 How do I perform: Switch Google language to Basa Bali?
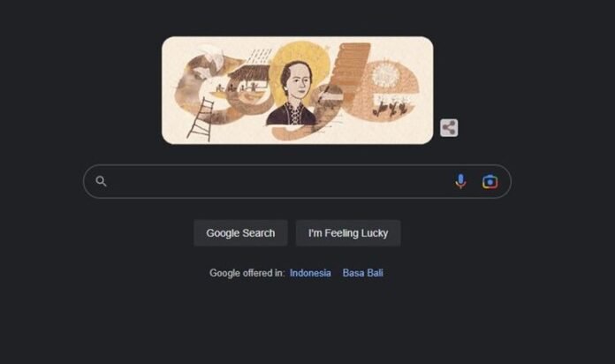click(363, 273)
